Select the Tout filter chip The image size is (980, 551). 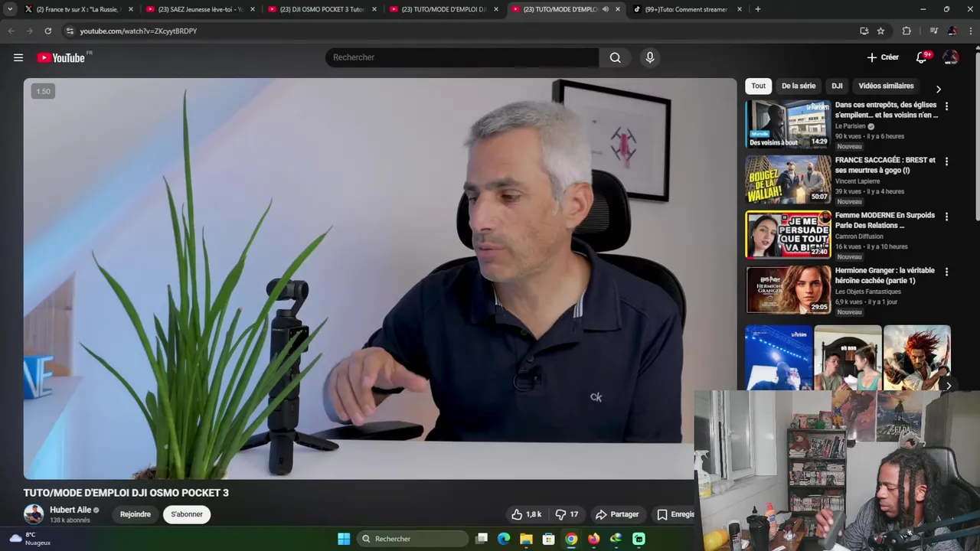pos(758,86)
